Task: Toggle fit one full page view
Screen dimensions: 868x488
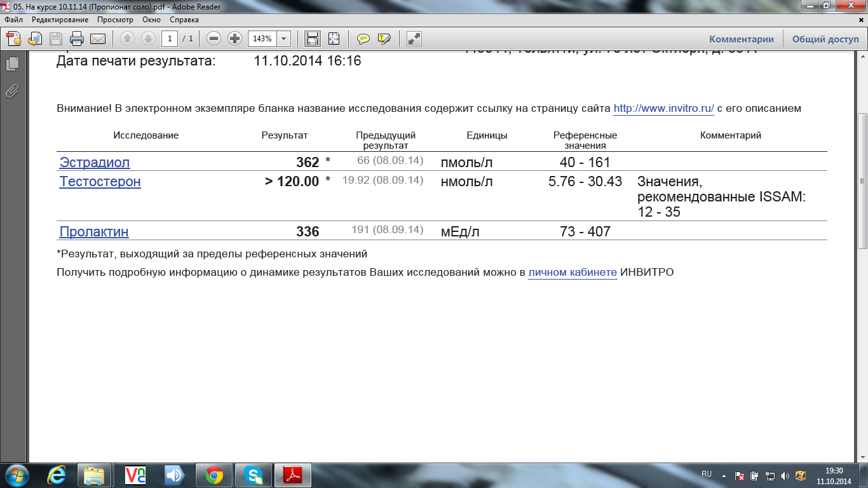Action: (334, 39)
